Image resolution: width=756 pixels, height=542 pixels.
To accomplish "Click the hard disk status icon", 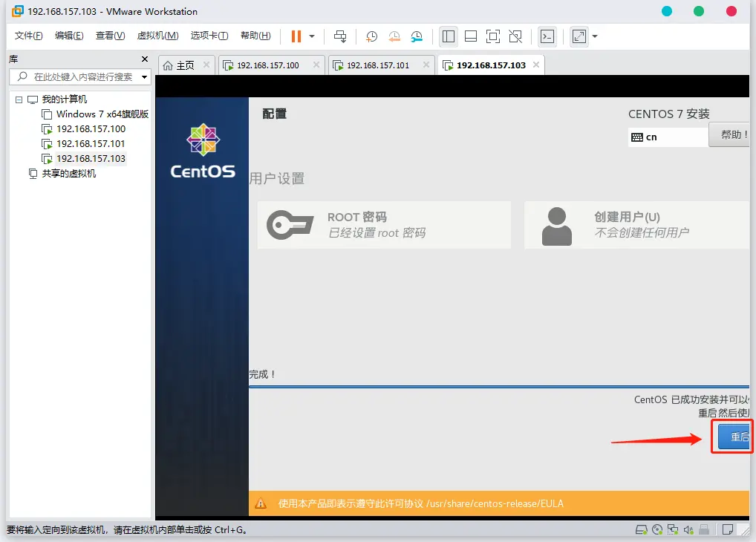I will pyautogui.click(x=641, y=530).
